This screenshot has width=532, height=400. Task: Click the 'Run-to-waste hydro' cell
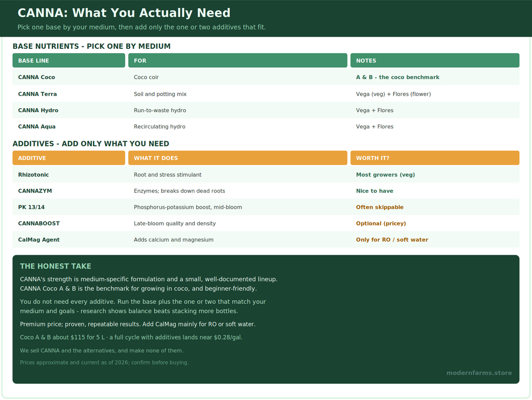pos(160,110)
